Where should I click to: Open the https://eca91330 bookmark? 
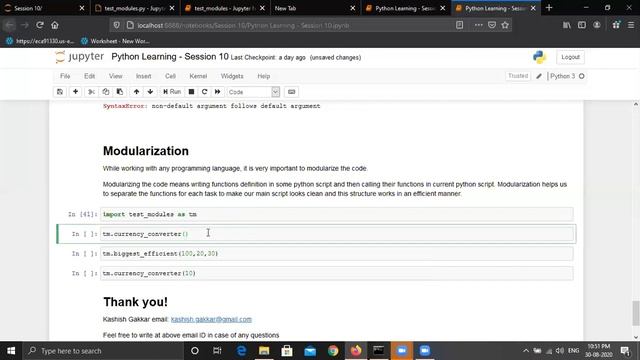[x=40, y=41]
